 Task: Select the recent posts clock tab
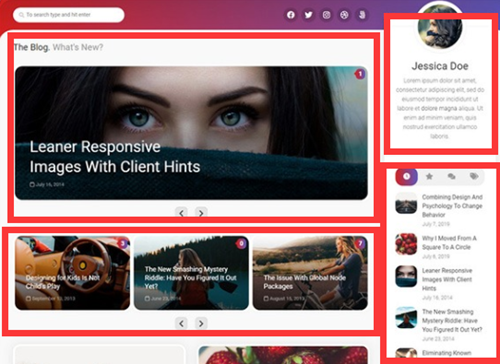point(406,176)
